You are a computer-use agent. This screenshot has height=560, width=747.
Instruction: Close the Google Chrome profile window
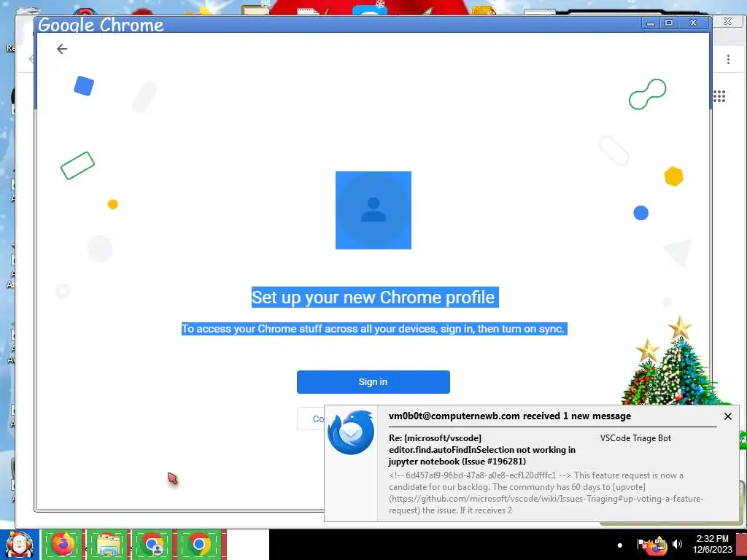[x=694, y=23]
